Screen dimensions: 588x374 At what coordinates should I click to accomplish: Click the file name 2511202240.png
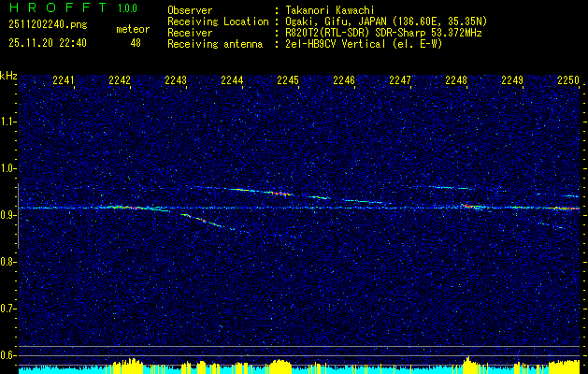pos(48,25)
